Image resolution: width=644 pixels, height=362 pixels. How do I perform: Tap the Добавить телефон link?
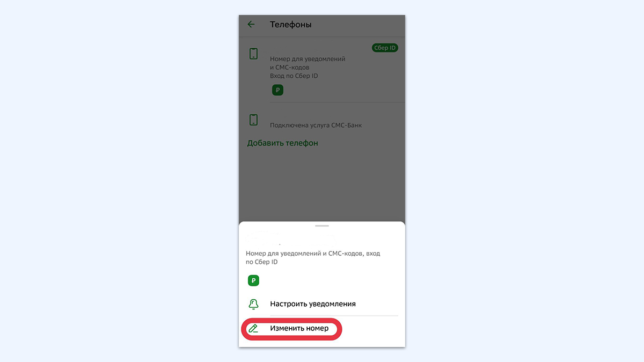click(282, 143)
